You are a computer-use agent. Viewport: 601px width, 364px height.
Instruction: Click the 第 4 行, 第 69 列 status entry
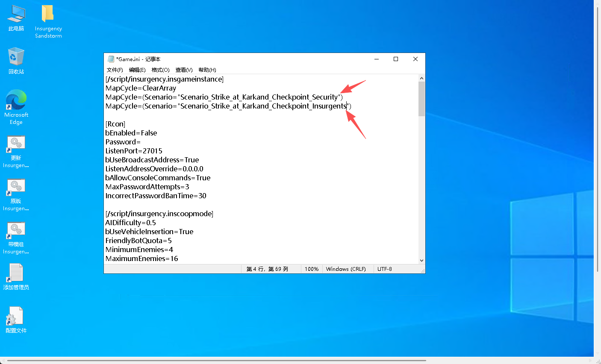tap(268, 269)
